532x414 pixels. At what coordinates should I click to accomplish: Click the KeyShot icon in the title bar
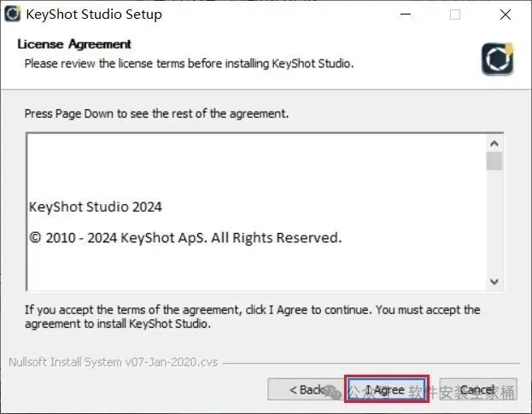click(13, 14)
